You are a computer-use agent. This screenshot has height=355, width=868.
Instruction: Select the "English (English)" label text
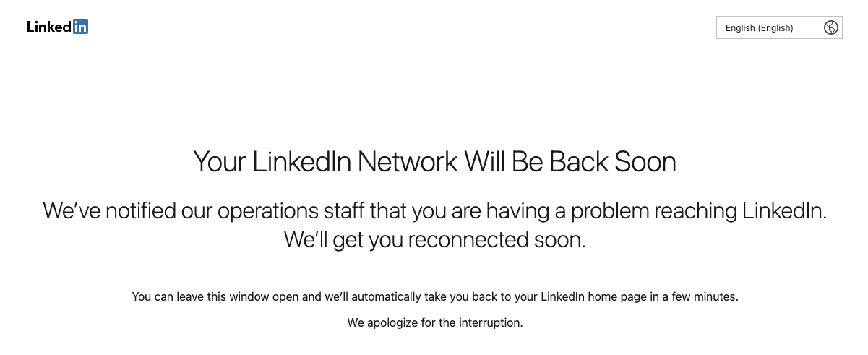click(759, 28)
